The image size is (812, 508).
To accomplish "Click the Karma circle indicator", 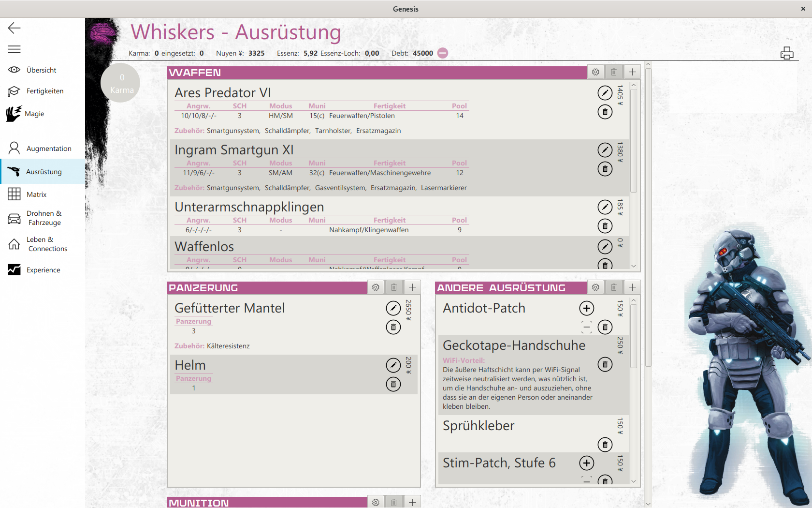I will tap(121, 83).
